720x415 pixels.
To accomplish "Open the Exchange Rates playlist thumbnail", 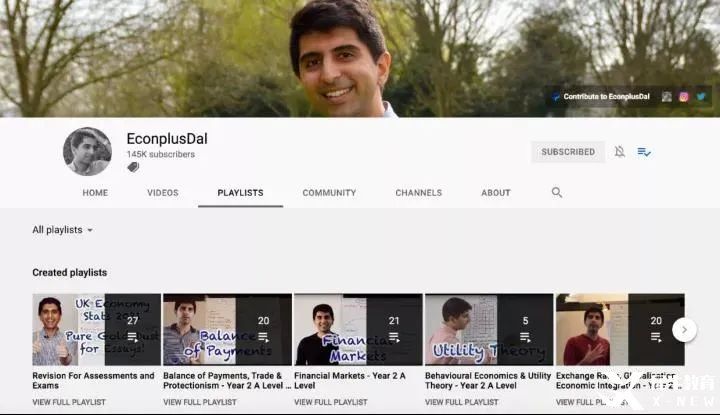I will [x=620, y=330].
